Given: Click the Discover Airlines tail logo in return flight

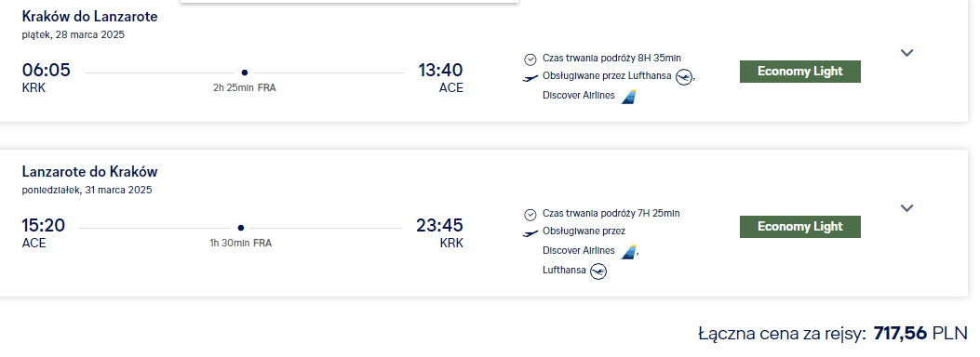Looking at the screenshot, I should tap(628, 252).
